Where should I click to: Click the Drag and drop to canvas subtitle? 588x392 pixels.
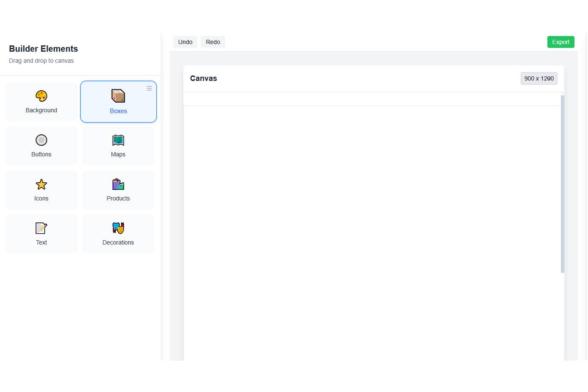point(41,61)
